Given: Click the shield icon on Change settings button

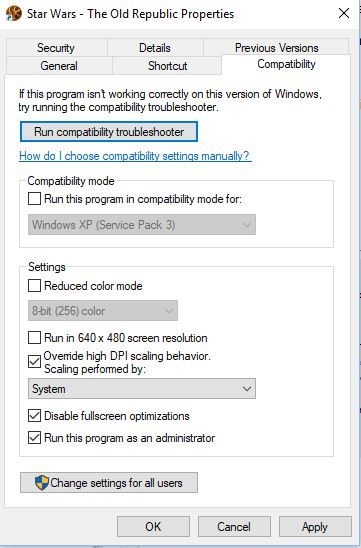Looking at the screenshot, I should 42,483.
